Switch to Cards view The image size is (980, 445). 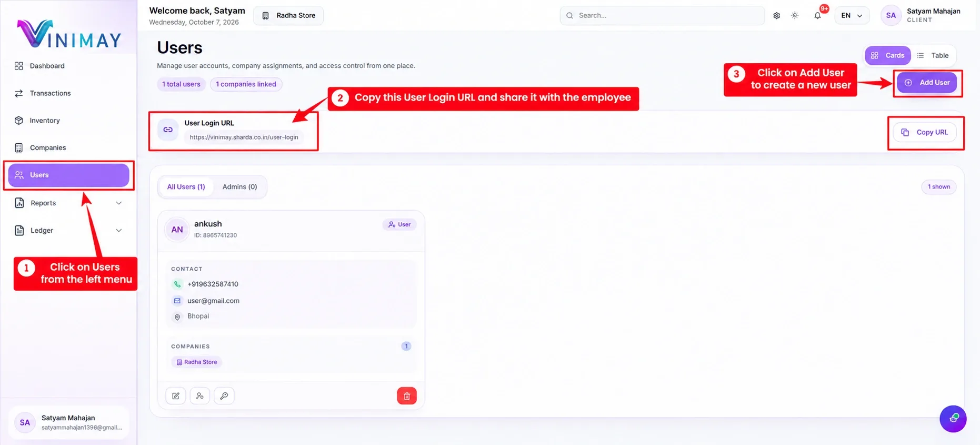pyautogui.click(x=887, y=55)
